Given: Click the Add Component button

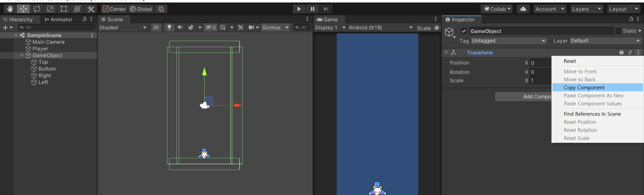Looking at the screenshot, I should click(x=523, y=96).
